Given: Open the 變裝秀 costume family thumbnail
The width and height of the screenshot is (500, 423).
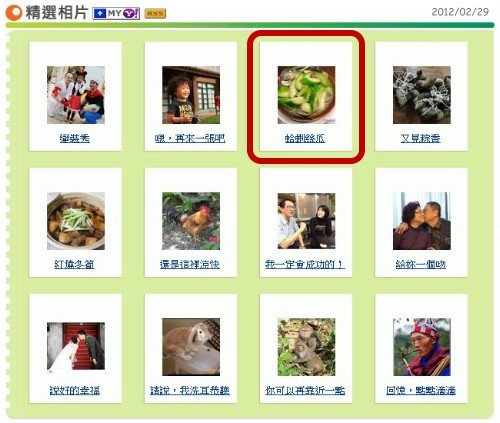Looking at the screenshot, I should (76, 95).
